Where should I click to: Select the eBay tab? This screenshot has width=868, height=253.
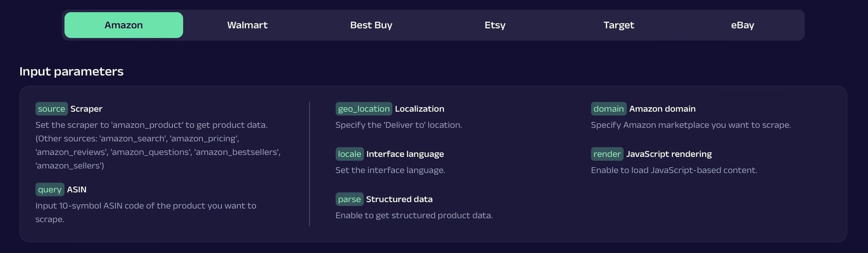743,25
